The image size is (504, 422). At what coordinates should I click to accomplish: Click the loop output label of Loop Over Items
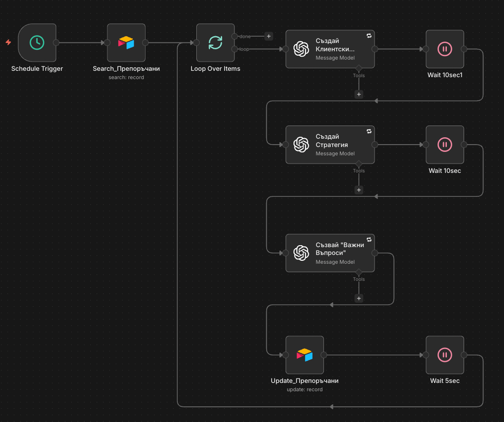coord(244,48)
